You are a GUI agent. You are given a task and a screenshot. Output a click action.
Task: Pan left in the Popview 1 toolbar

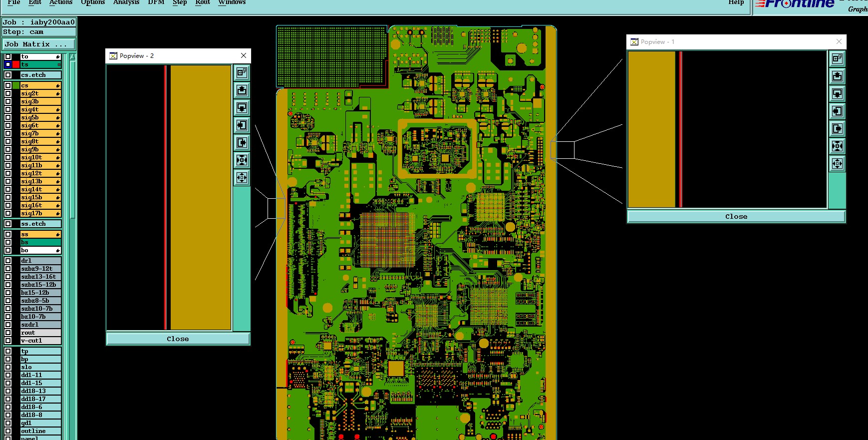point(837,111)
